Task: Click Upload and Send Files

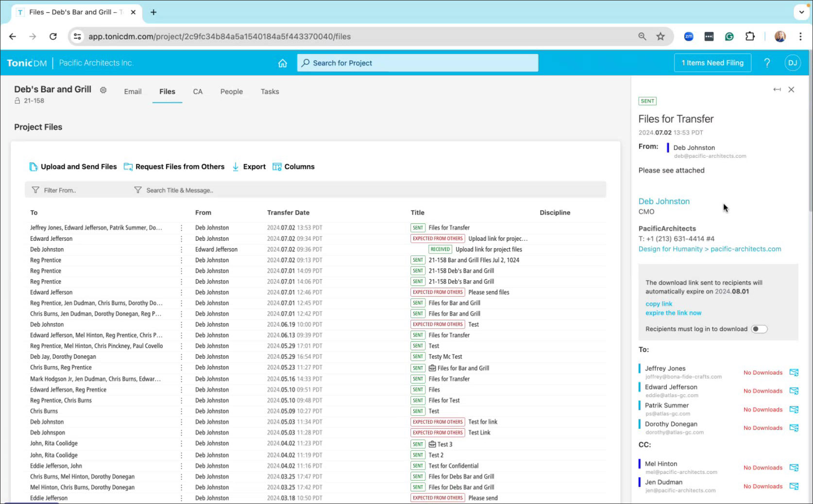Action: [x=73, y=167]
